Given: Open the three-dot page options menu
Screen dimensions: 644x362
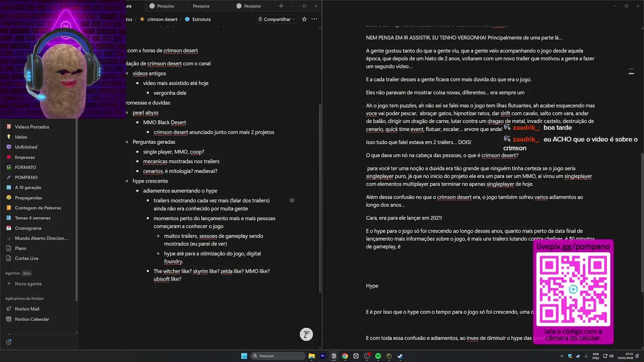Looking at the screenshot, I should 314,19.
